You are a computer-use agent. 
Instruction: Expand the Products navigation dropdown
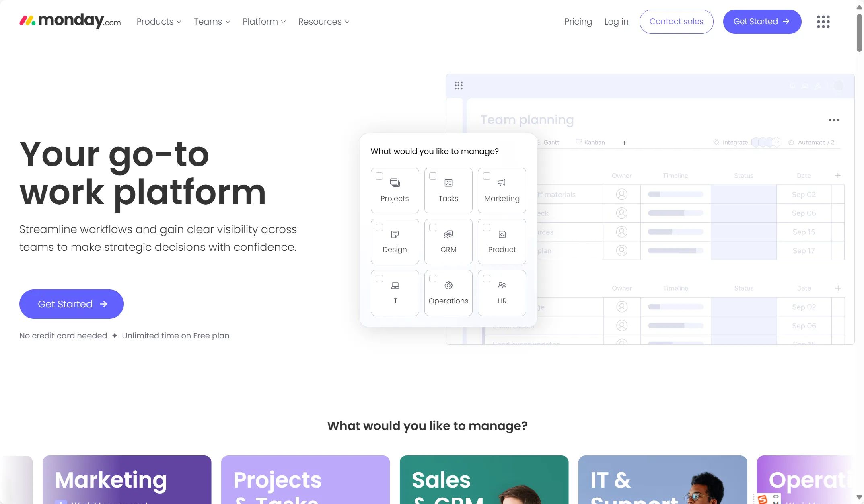[159, 22]
